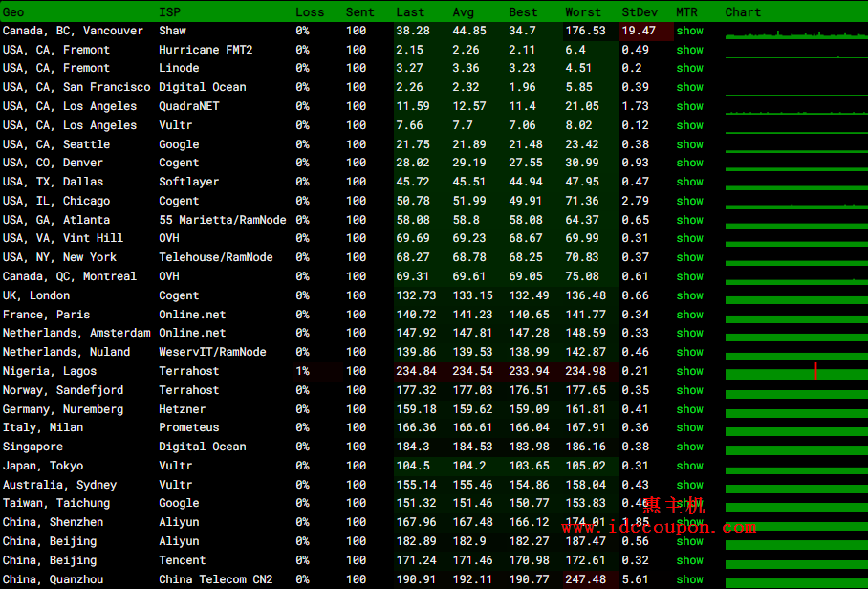Show MTR for Montreal OVH
This screenshot has height=589, width=868.
(x=690, y=275)
